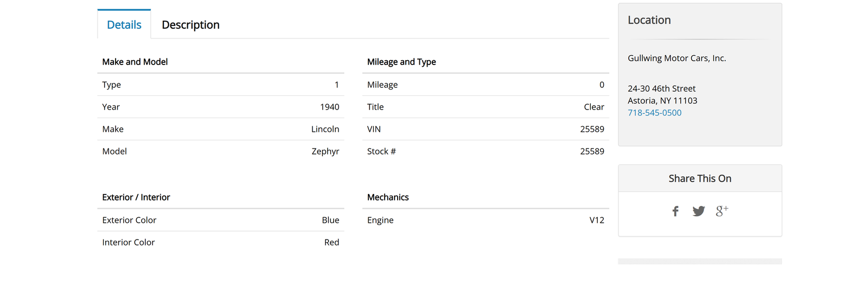
Task: Click the Location panel heading
Action: click(x=649, y=20)
